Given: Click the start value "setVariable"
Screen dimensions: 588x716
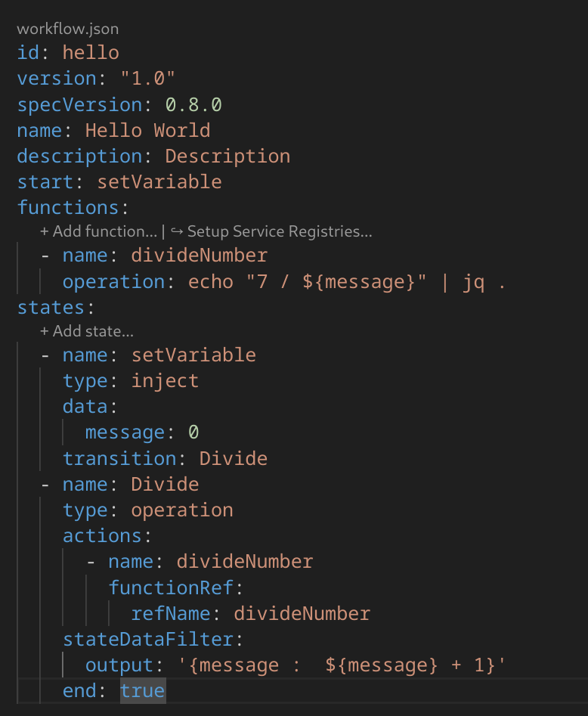Looking at the screenshot, I should pyautogui.click(x=159, y=181).
